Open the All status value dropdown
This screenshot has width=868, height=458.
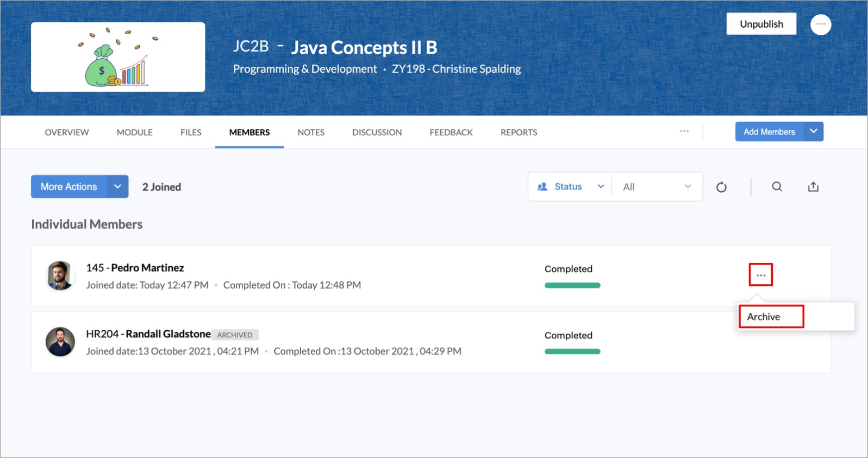coord(657,187)
